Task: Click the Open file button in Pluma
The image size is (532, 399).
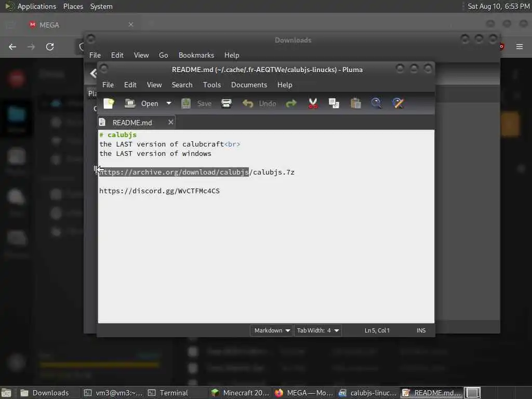Action: point(141,103)
